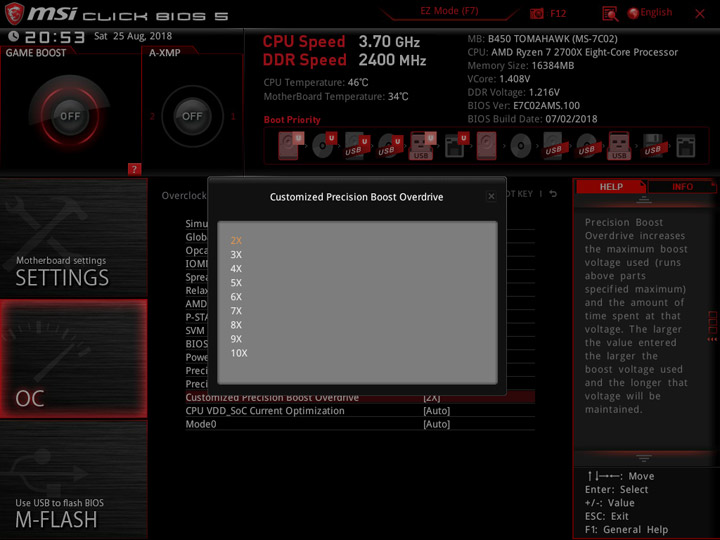Select the legacy USB CD/DVD boot icon
This screenshot has width=720, height=540.
pos(586,146)
